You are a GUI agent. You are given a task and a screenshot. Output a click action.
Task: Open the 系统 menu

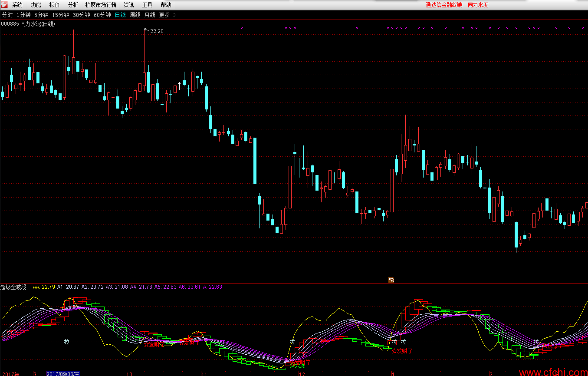tap(17, 5)
